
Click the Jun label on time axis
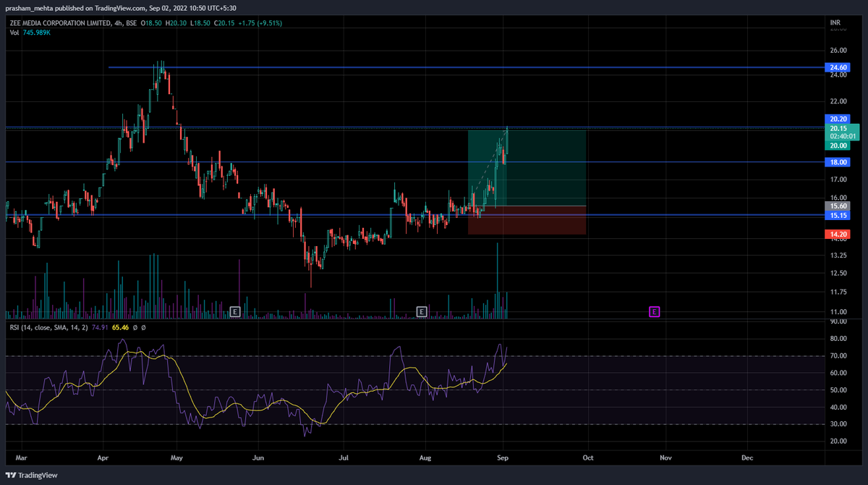coord(259,457)
